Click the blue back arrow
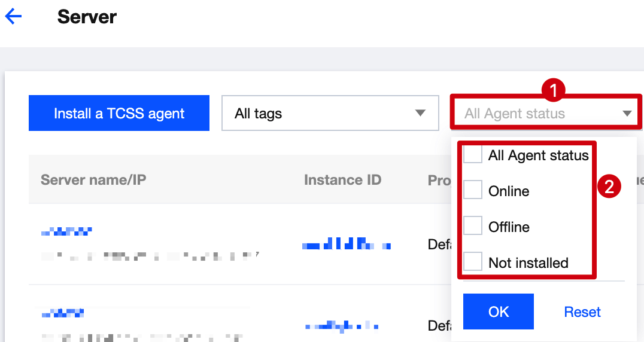Image resolution: width=644 pixels, height=342 pixels. [x=13, y=17]
